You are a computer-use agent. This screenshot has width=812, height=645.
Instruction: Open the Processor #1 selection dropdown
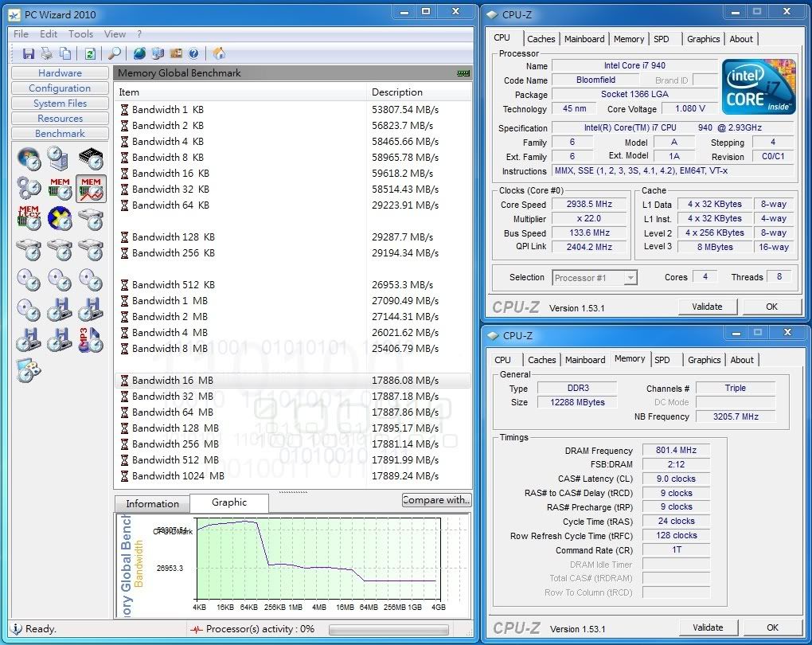tap(595, 278)
